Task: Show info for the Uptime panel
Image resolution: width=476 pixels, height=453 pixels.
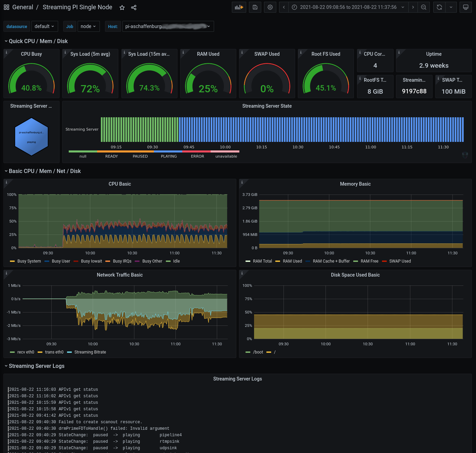Action: click(x=399, y=52)
